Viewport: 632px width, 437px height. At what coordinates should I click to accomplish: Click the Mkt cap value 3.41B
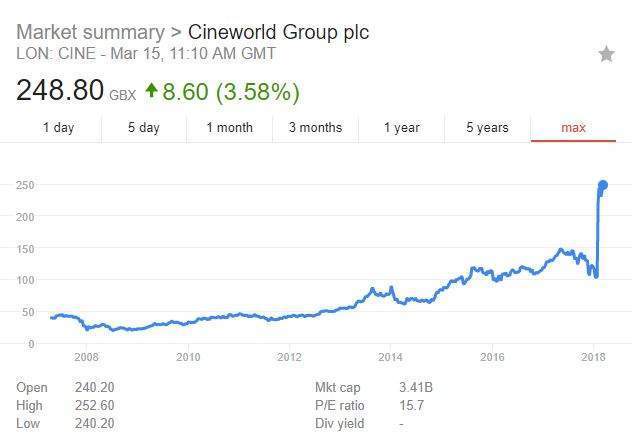[386, 387]
